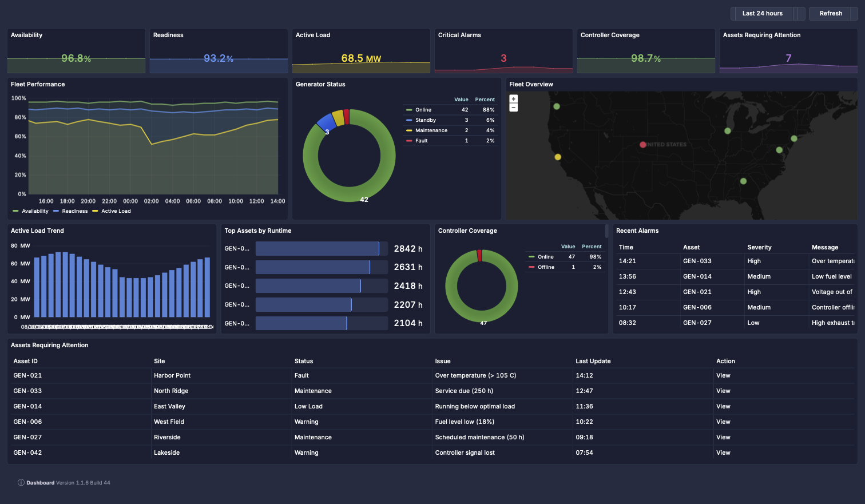The height and width of the screenshot is (504, 865).
Task: Open the Generator Status panel title menu
Action: (x=320, y=84)
